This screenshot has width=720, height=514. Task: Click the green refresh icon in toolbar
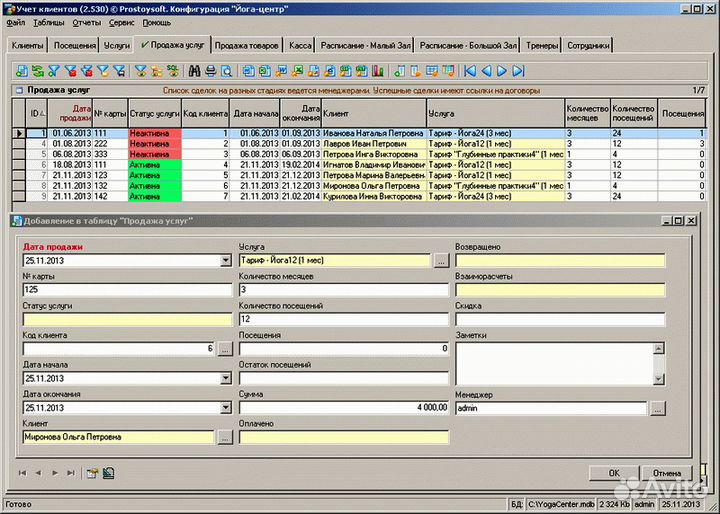tap(38, 71)
